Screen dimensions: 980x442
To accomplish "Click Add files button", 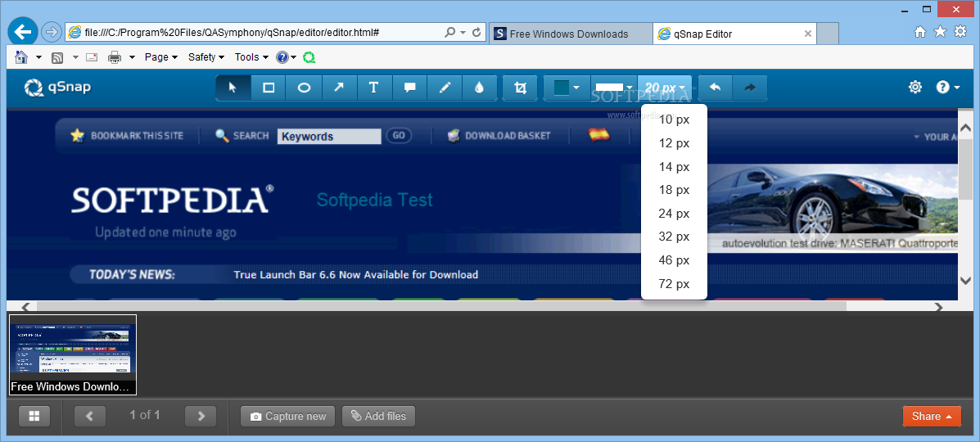I will coord(378,417).
